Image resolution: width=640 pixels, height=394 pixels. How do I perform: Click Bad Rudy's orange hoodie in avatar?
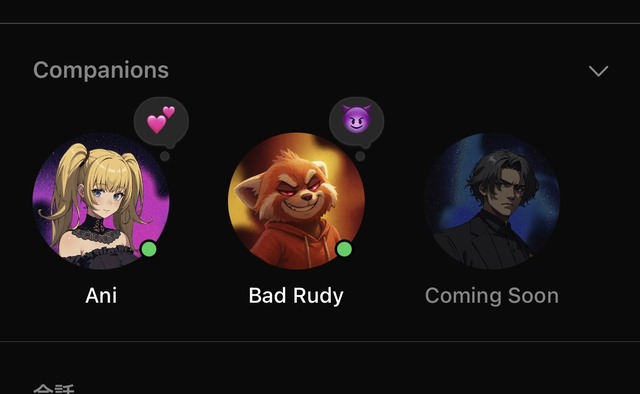[x=295, y=245]
